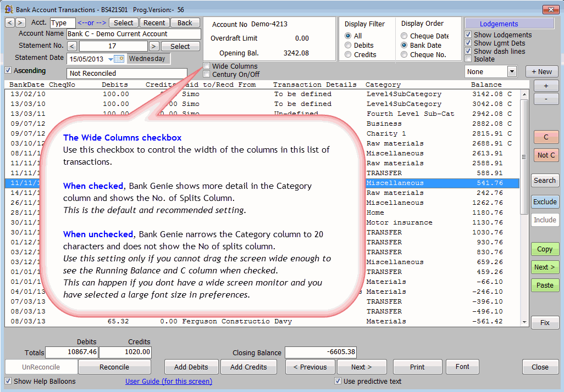Image resolution: width=564 pixels, height=392 pixels.
Task: Click the green Paste button
Action: [x=545, y=285]
